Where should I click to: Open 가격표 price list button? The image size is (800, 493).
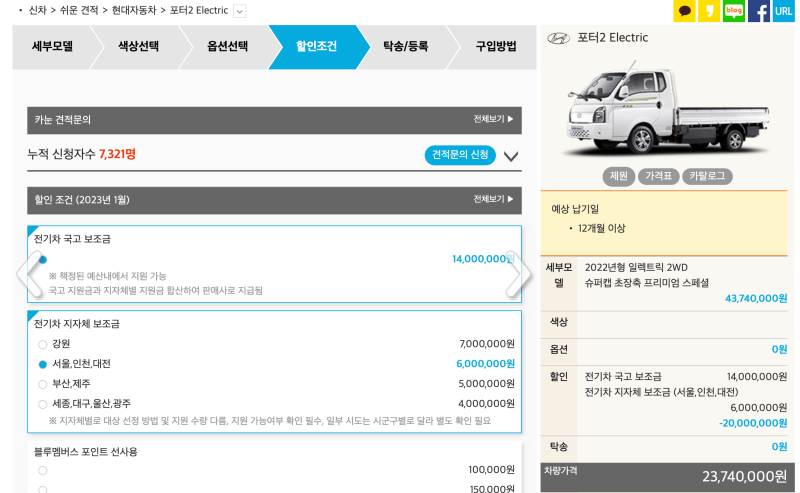(x=658, y=176)
